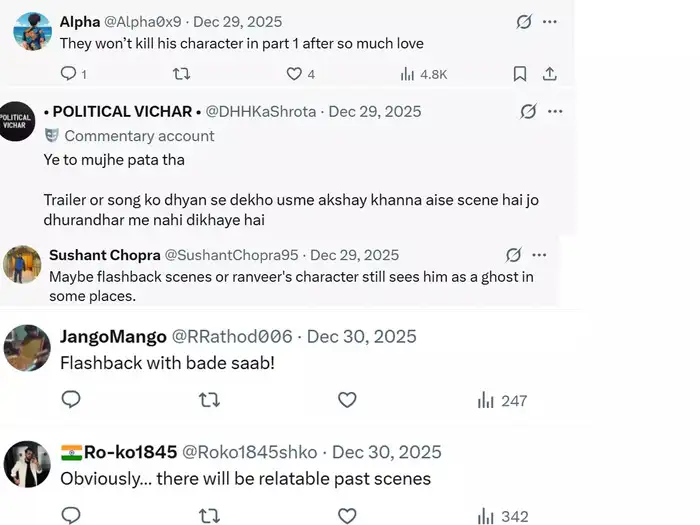Click Ro-ko1845's profile avatar
The image size is (700, 525).
point(27,464)
